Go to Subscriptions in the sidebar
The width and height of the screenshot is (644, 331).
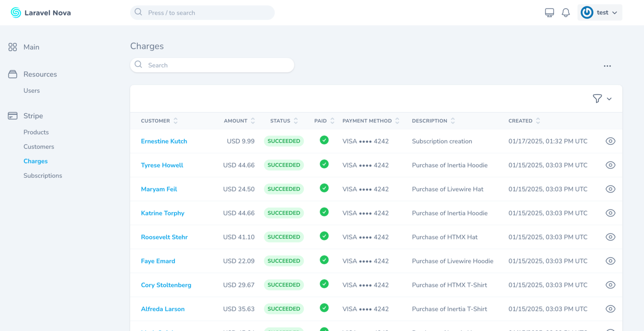[x=43, y=175]
